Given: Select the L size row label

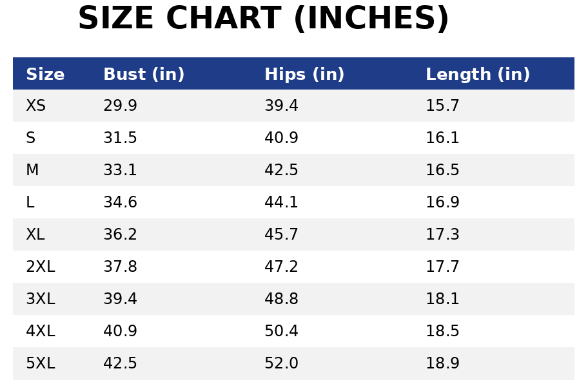Looking at the screenshot, I should (x=30, y=203).
